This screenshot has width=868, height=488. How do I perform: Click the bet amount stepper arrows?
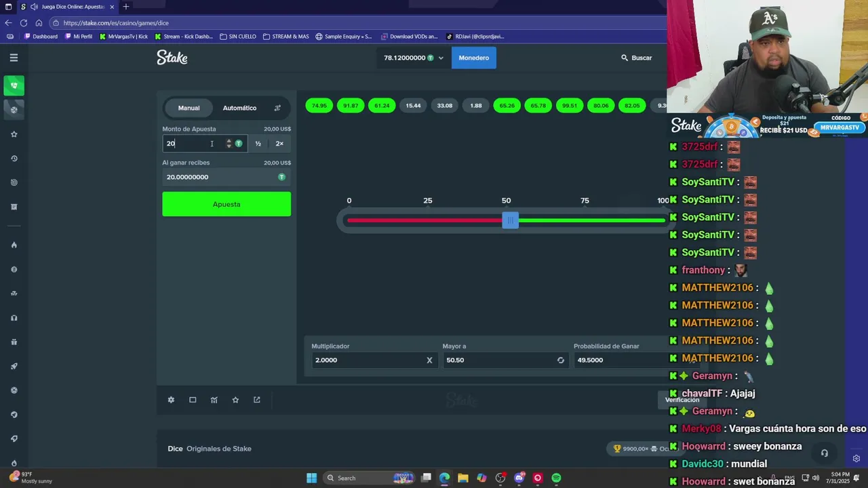(x=229, y=143)
